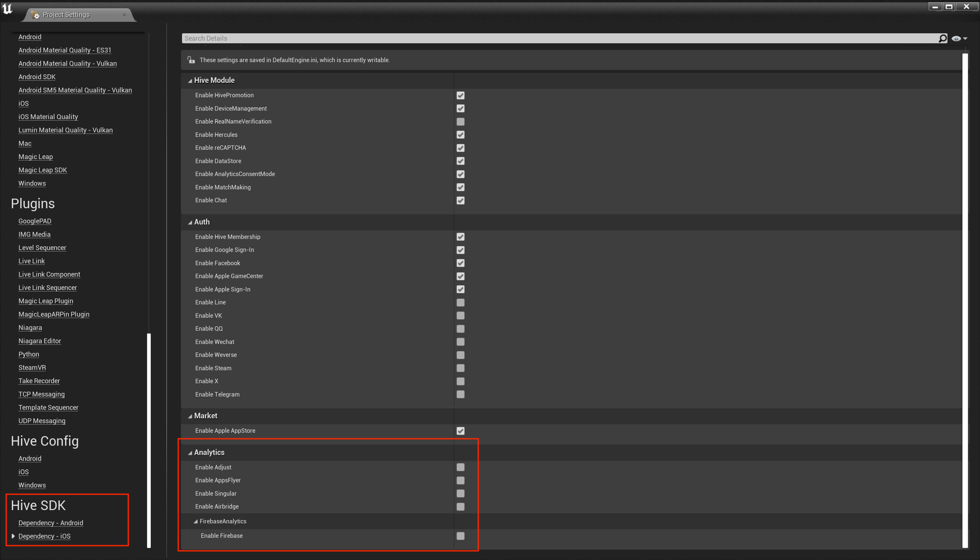Click the Project Settings tab gear icon
The height and width of the screenshot is (560, 980).
pos(36,15)
